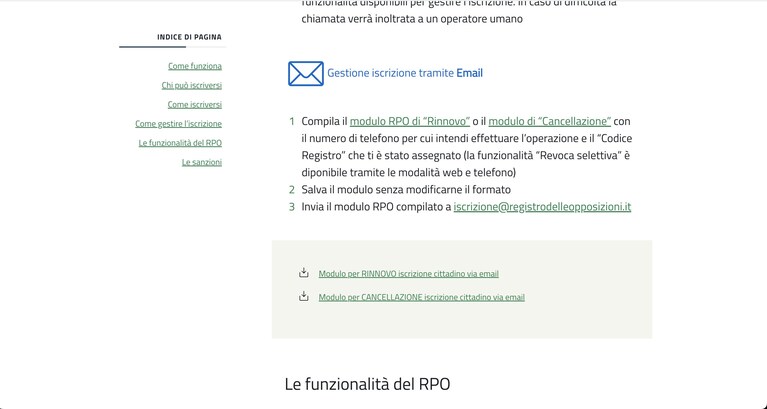Screen dimensions: 767x409
Task: Click the 'INDICE DI PAGINA' sidebar title
Action: point(189,37)
